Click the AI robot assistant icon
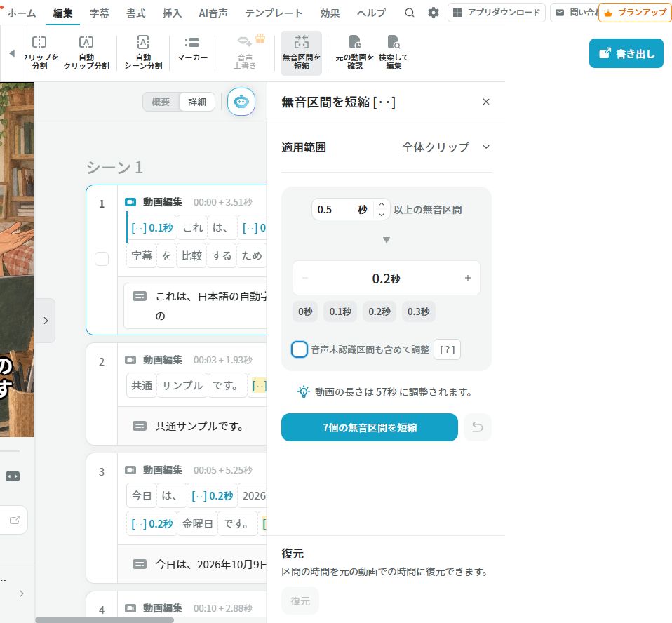This screenshot has height=623, width=672. (241, 102)
